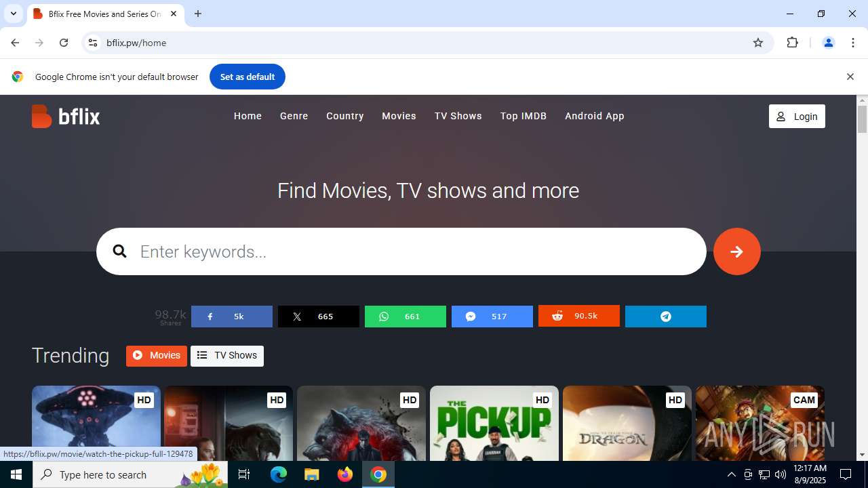Go to the Home nav link

[x=248, y=116]
